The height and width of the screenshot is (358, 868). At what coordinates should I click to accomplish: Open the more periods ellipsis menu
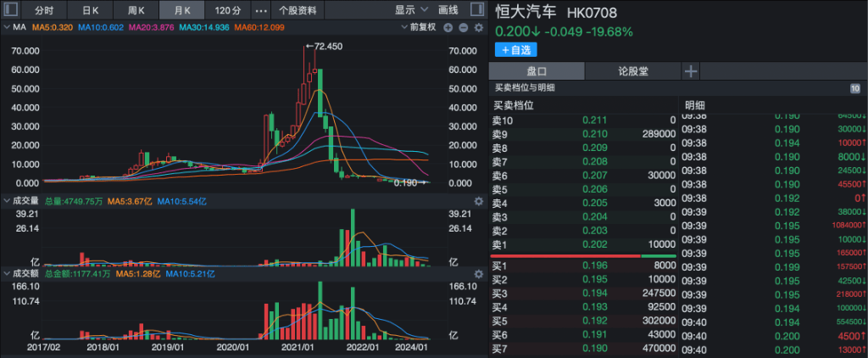pos(261,10)
